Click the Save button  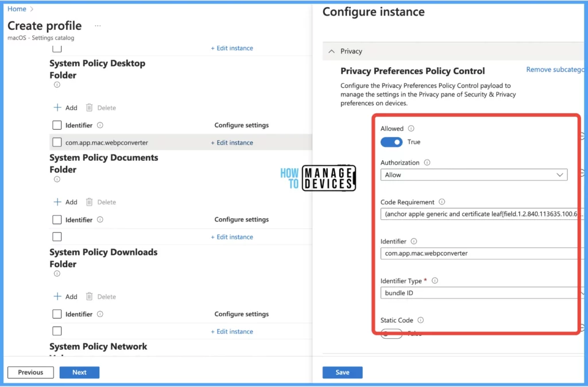342,373
